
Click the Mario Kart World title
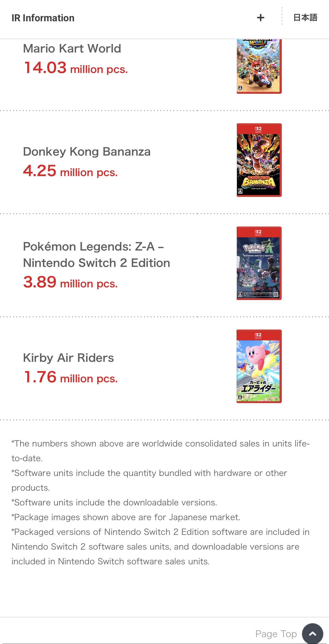tap(72, 49)
